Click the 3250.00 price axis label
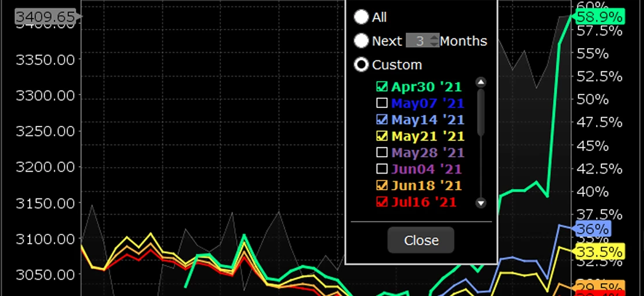 pyautogui.click(x=45, y=131)
